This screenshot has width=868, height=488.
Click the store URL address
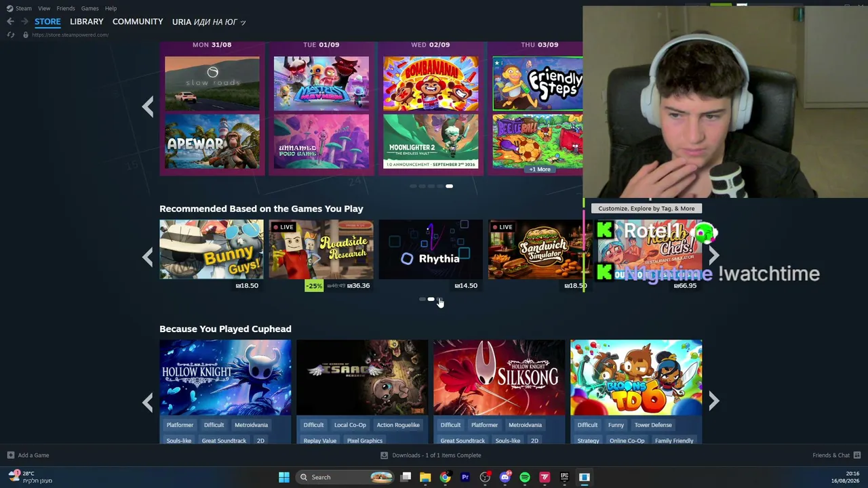pyautogui.click(x=70, y=35)
